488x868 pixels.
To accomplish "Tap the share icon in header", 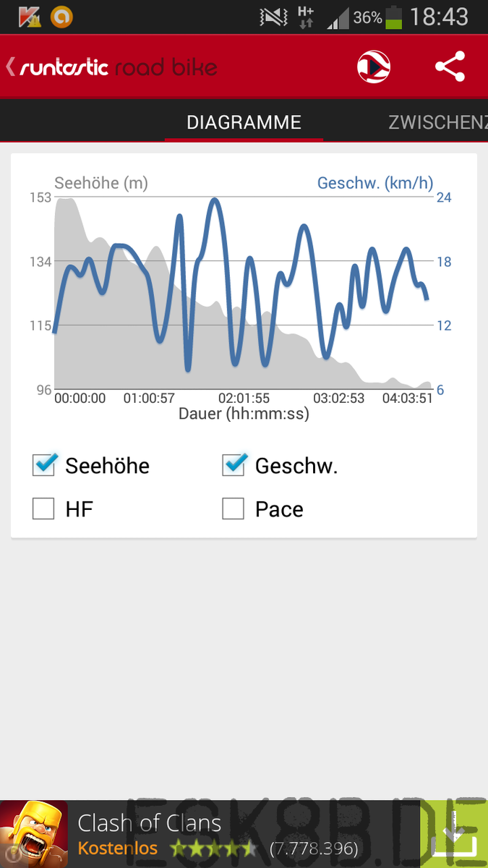I will pos(450,67).
